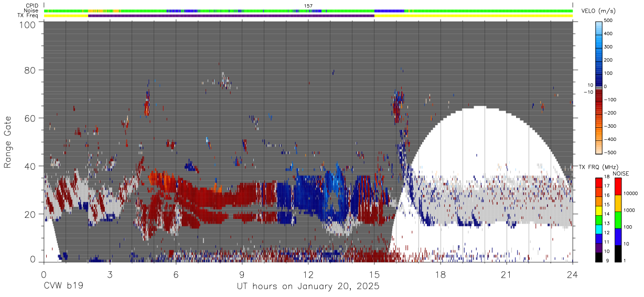Click the "14" tick on TX FRQ legend

(607, 215)
